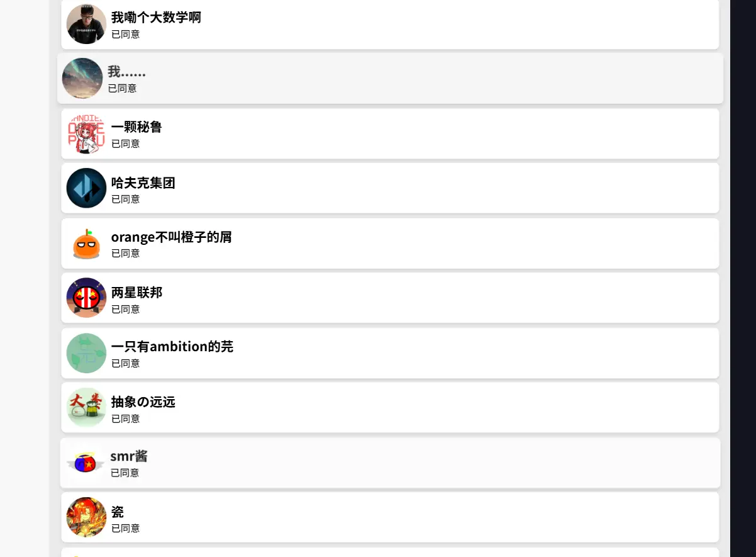Click the avatar of 我嘞个大数学啊

click(86, 24)
